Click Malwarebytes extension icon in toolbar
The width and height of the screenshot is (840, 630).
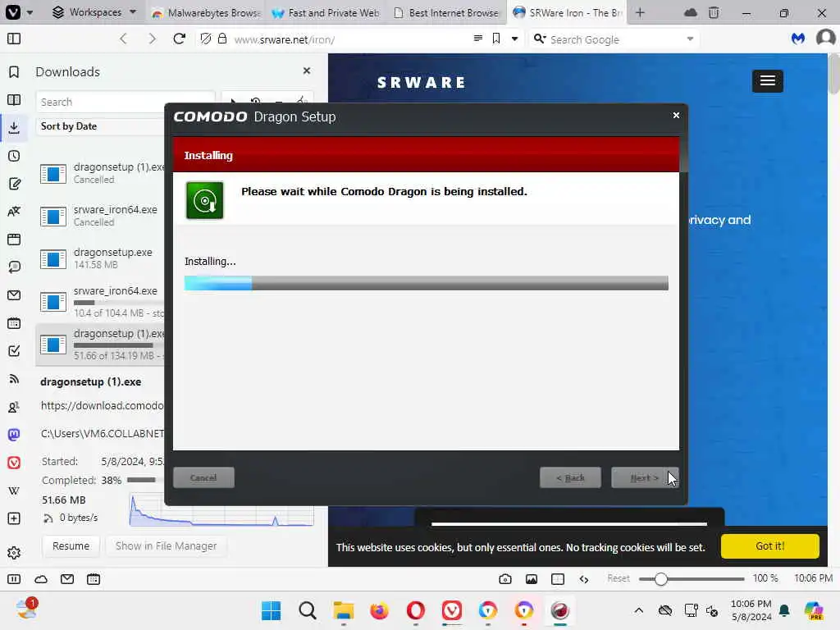[798, 39]
